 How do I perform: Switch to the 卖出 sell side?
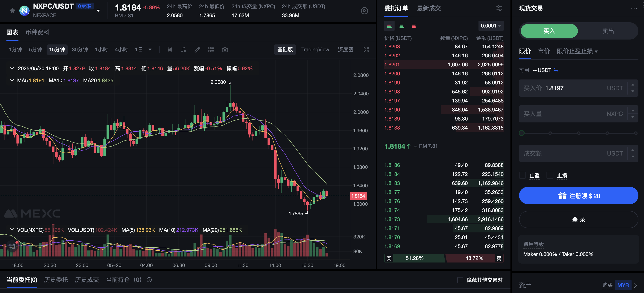pyautogui.click(x=608, y=31)
